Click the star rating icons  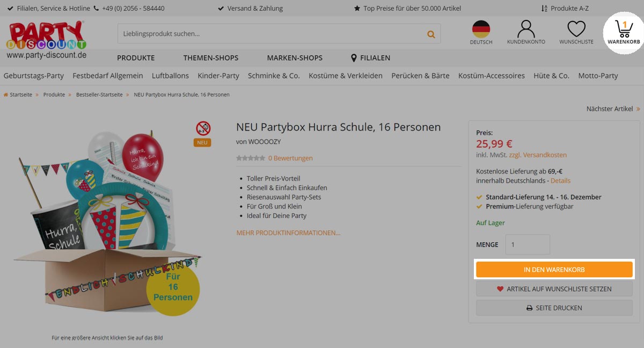(x=251, y=158)
